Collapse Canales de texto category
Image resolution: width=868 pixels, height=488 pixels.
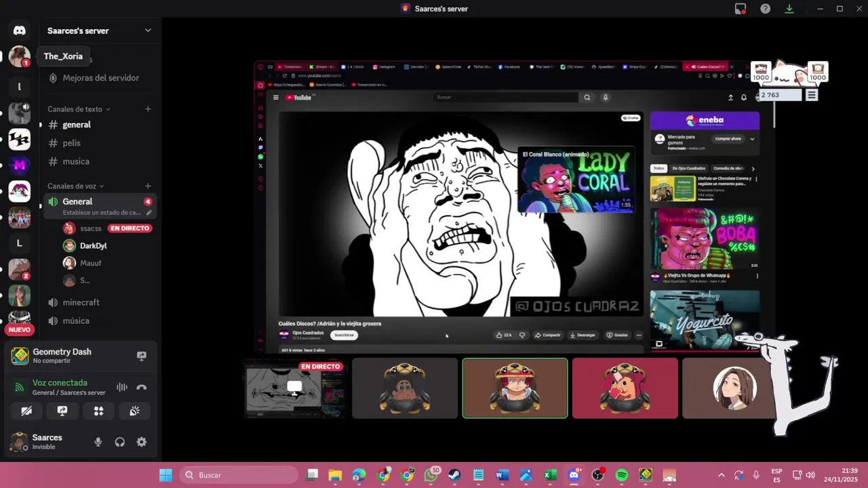click(x=79, y=109)
